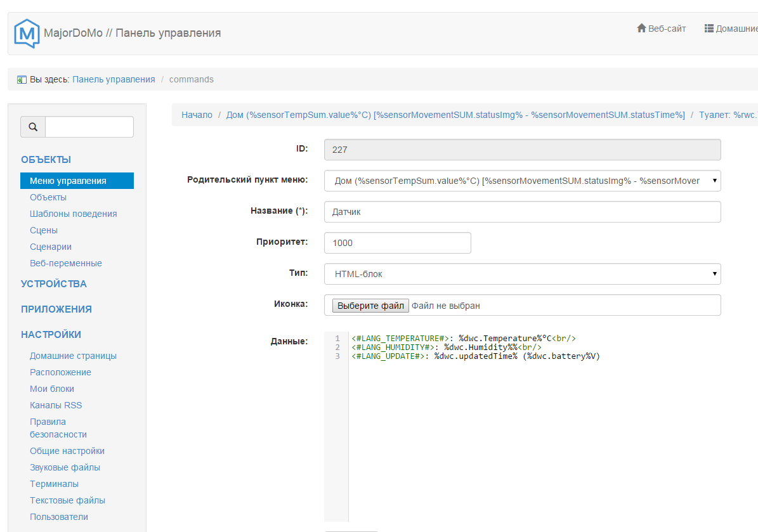Open the Родительский пункт меню dropdown
The width and height of the screenshot is (758, 532).
(522, 181)
